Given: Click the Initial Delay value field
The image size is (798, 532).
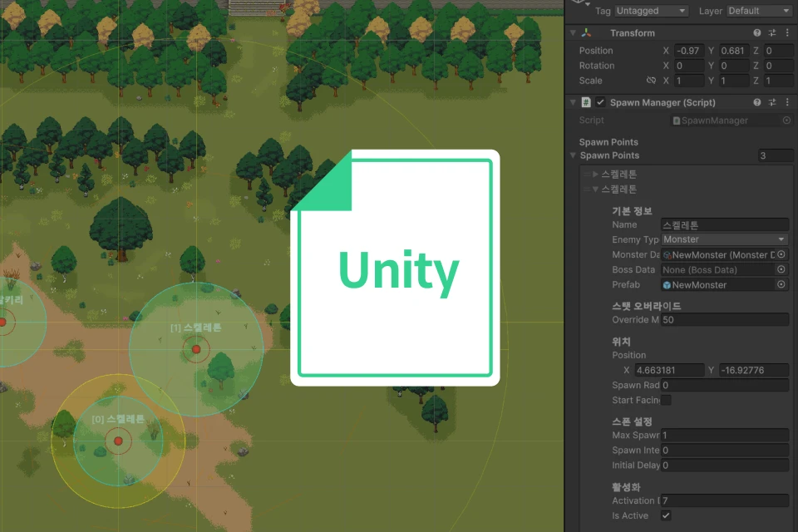Looking at the screenshot, I should (725, 465).
